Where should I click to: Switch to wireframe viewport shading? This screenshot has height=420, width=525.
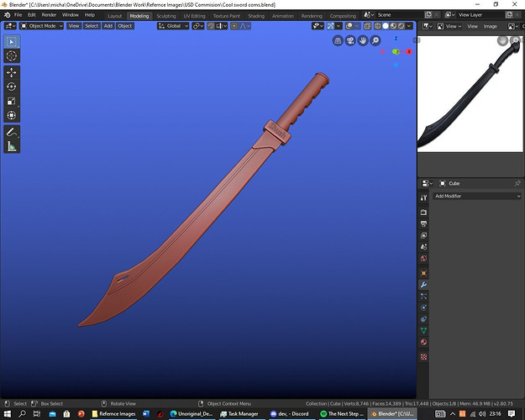click(378, 26)
